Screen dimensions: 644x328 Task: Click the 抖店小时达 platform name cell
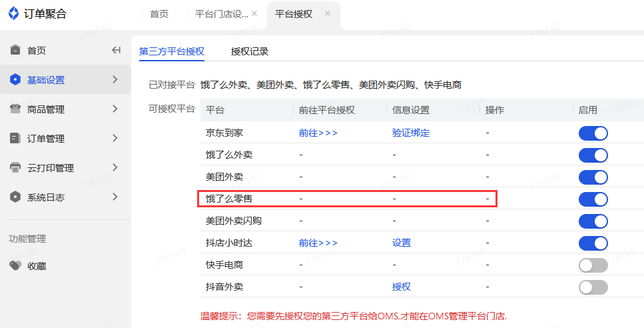pos(229,243)
